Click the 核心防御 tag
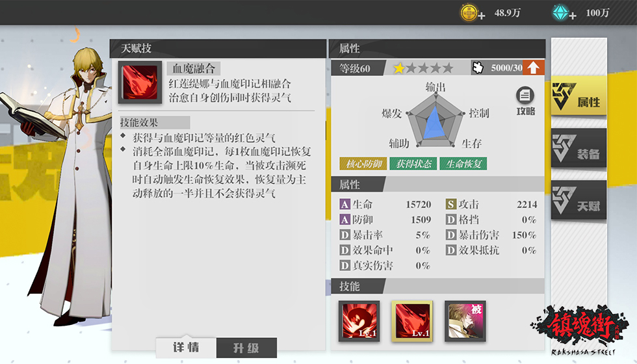The image size is (637, 364). 363,164
